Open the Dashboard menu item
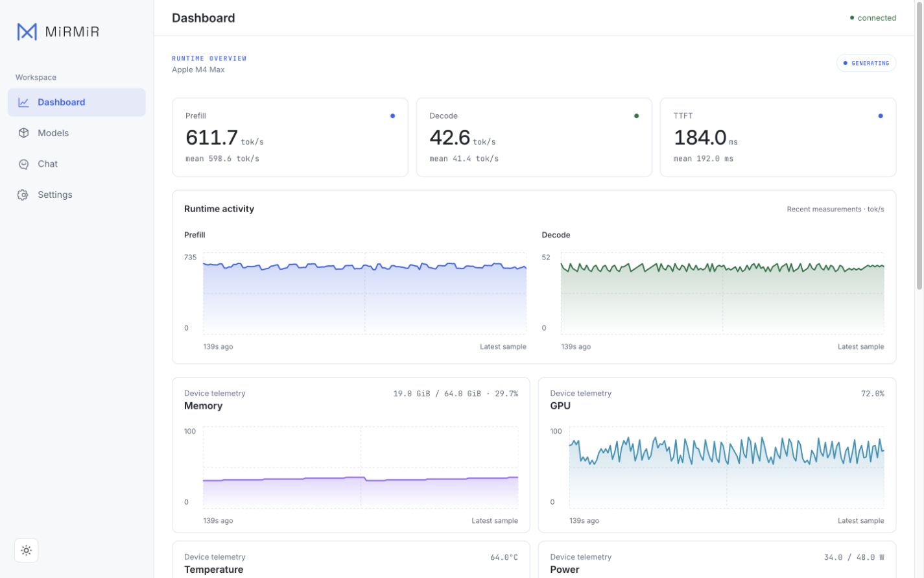The image size is (924, 578). pos(77,102)
